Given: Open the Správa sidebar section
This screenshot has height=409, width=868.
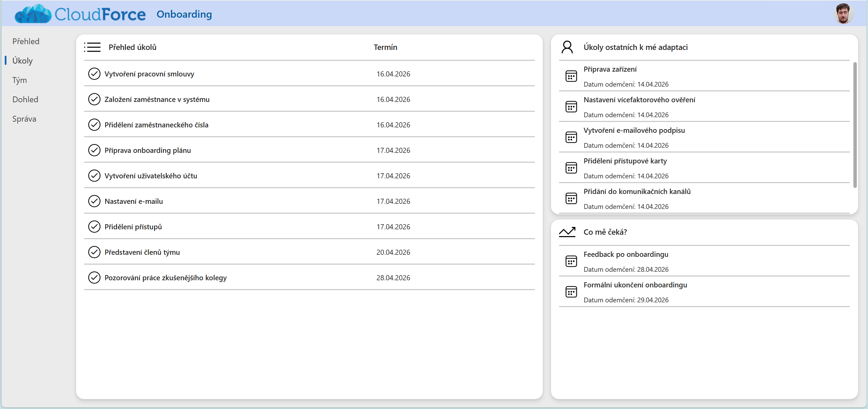Looking at the screenshot, I should (x=24, y=119).
